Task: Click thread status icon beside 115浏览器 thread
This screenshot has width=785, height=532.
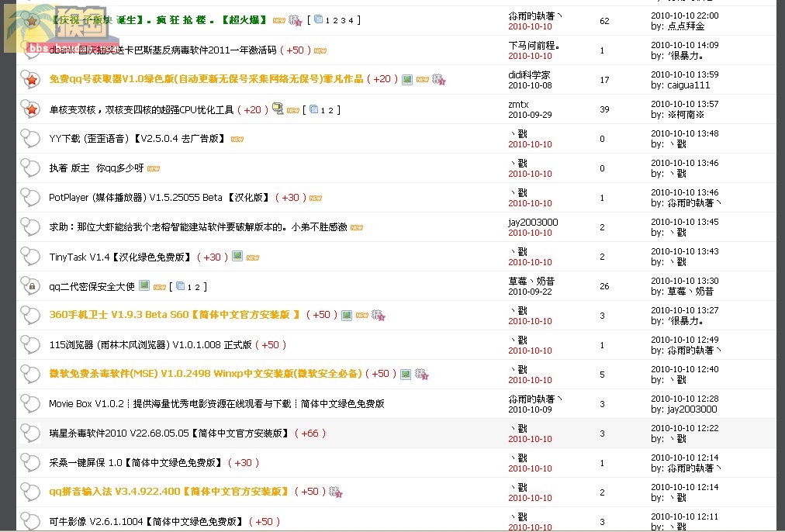Action: point(30,345)
